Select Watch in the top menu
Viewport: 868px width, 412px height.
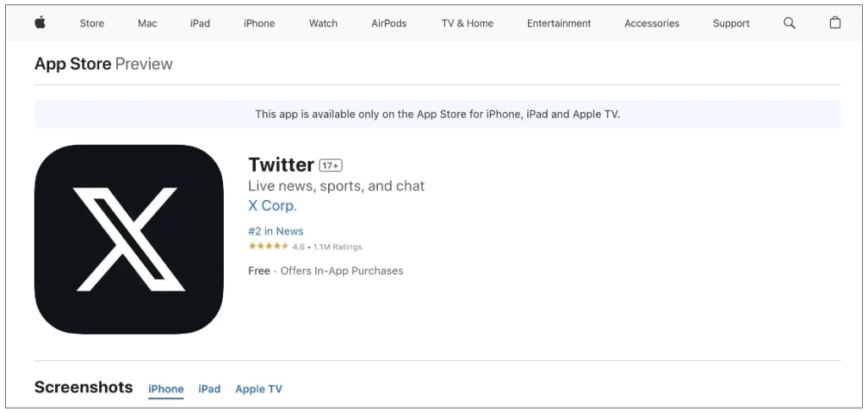323,24
